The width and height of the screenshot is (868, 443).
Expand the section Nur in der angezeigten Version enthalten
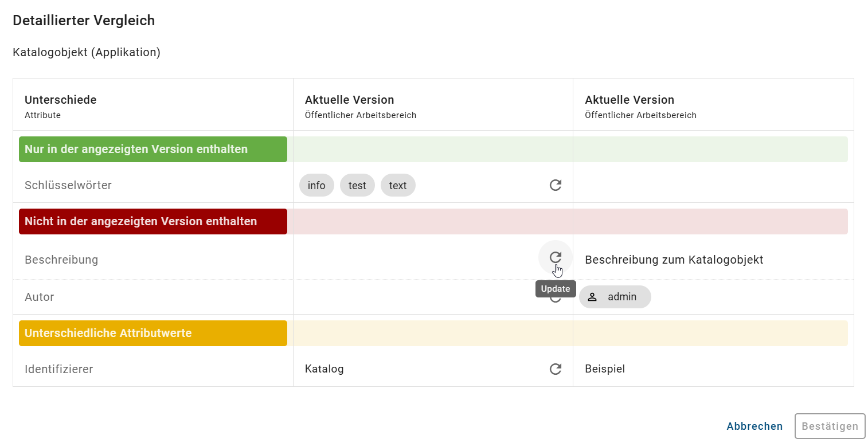(x=153, y=149)
